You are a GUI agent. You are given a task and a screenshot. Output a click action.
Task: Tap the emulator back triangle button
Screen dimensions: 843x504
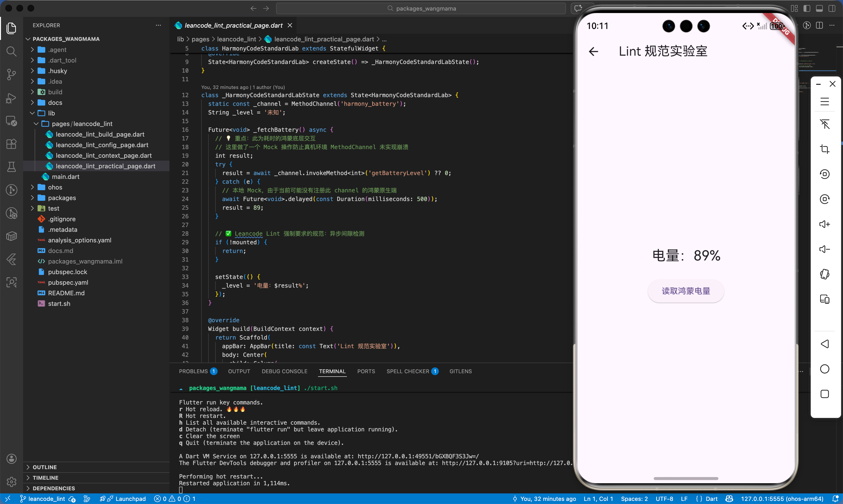click(x=824, y=344)
